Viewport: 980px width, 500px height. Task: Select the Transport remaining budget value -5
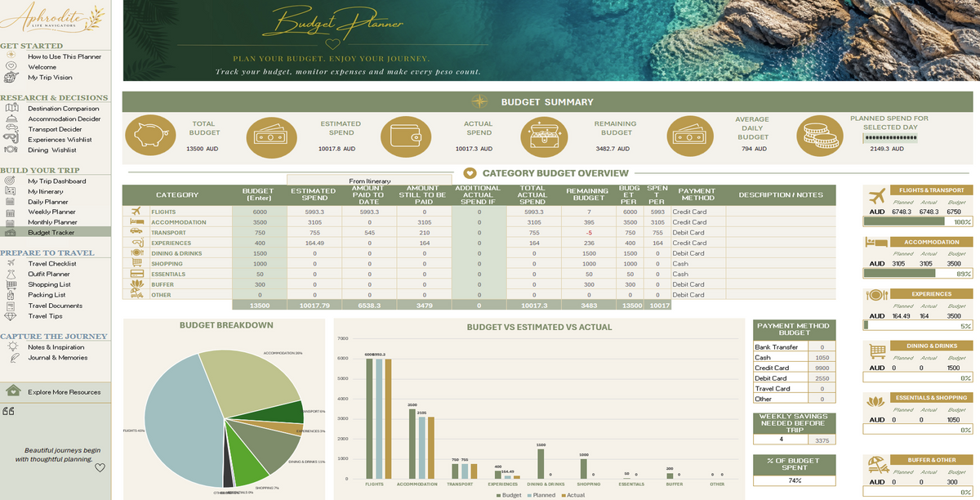click(x=588, y=233)
